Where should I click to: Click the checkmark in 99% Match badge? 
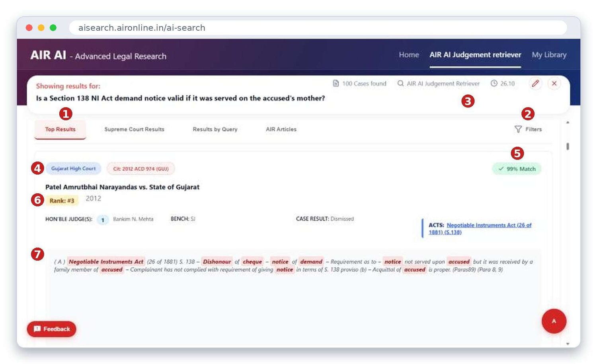[501, 169]
